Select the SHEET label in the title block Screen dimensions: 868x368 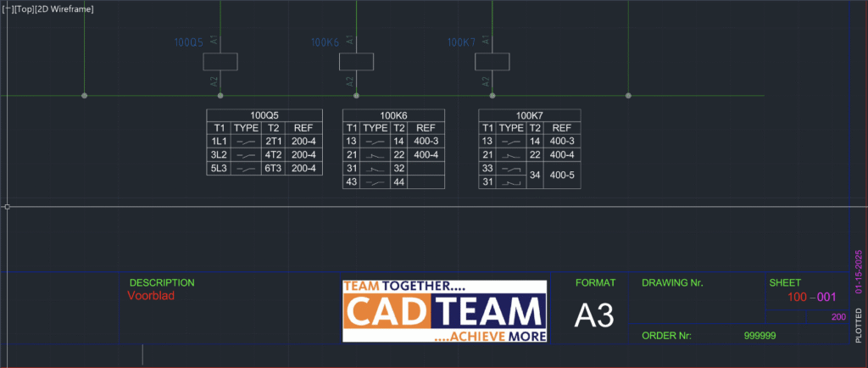tap(785, 282)
